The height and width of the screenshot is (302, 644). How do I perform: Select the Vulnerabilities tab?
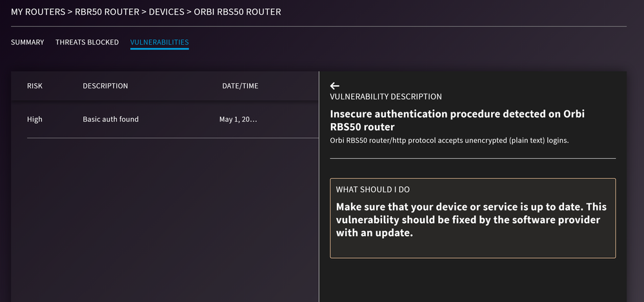tap(159, 43)
